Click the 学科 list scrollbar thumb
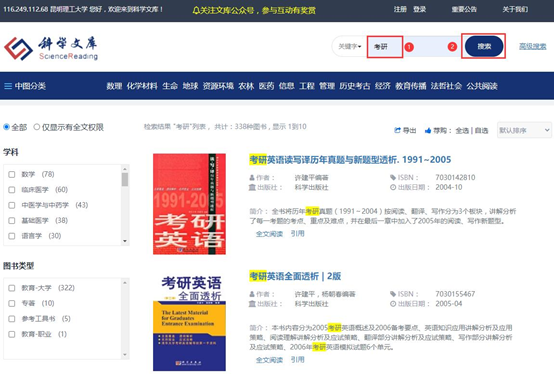This screenshot has height=374, width=554. tap(125, 179)
